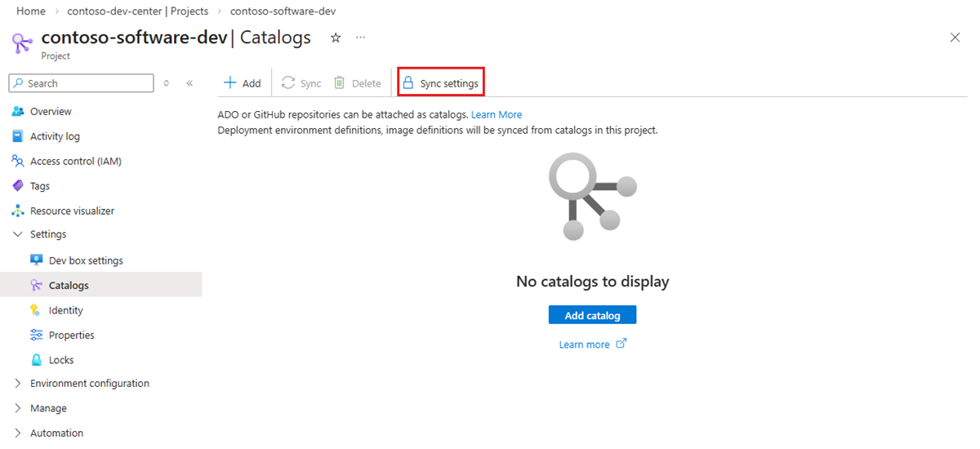
Task: Click the 'No catalogs to display' text
Action: (x=592, y=282)
